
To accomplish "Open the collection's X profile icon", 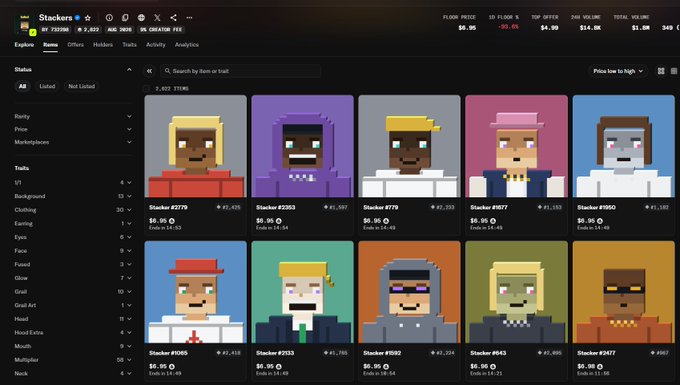I will pyautogui.click(x=157, y=18).
